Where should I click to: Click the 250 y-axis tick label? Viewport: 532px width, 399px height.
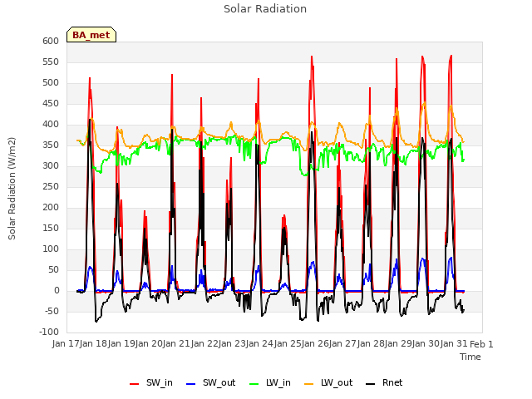[51, 186]
